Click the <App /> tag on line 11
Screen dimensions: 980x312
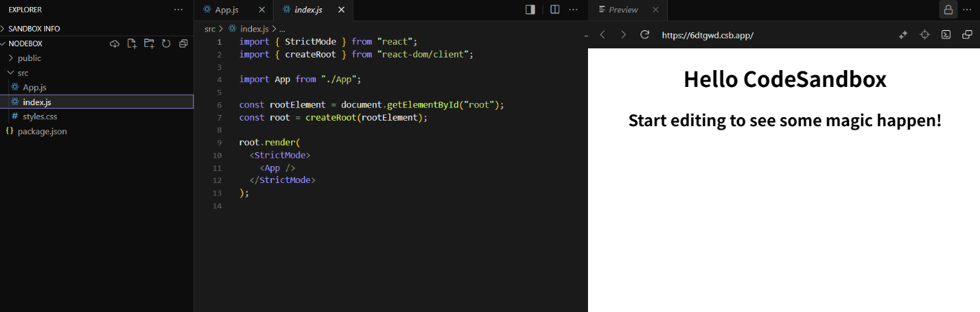(x=277, y=168)
